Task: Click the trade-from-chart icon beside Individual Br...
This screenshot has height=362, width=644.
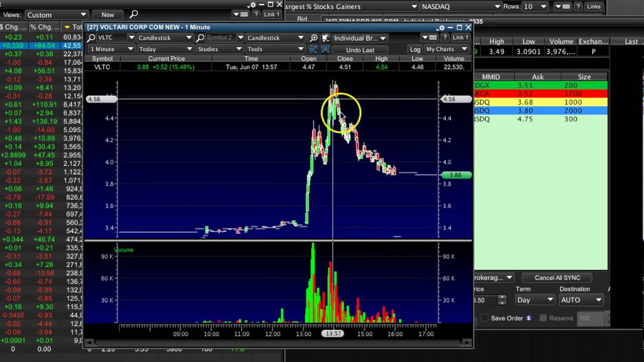Action: (x=326, y=38)
